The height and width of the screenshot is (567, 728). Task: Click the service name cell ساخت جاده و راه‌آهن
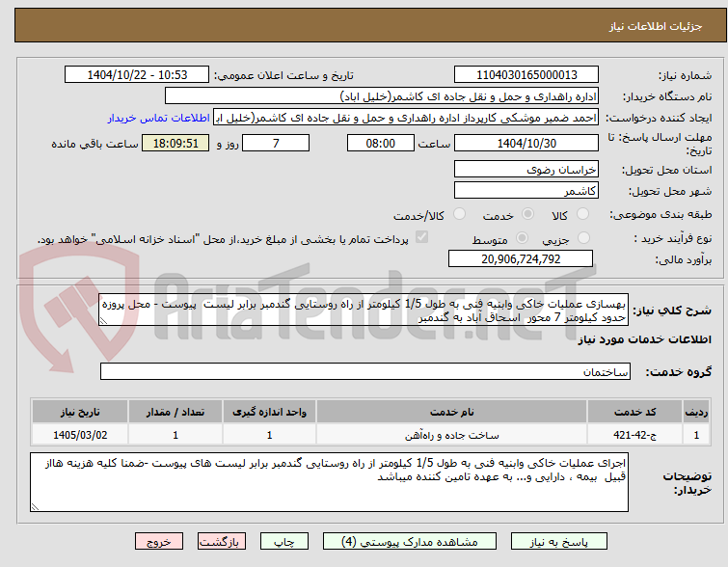[x=452, y=435]
